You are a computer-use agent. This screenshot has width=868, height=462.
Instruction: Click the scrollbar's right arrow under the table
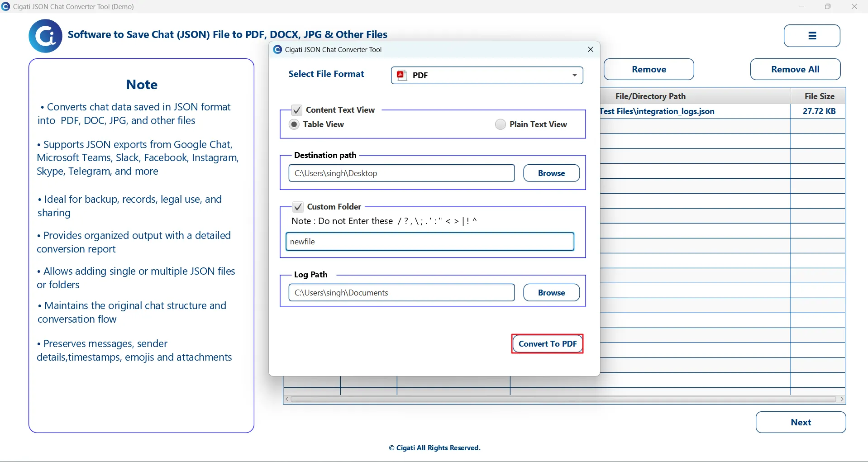(x=842, y=399)
